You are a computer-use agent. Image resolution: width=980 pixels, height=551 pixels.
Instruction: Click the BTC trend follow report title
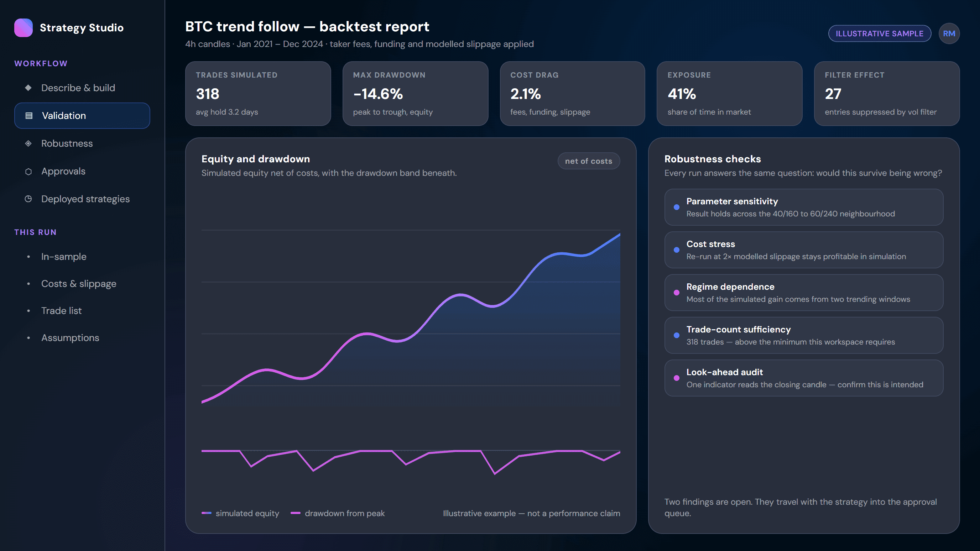tap(307, 27)
